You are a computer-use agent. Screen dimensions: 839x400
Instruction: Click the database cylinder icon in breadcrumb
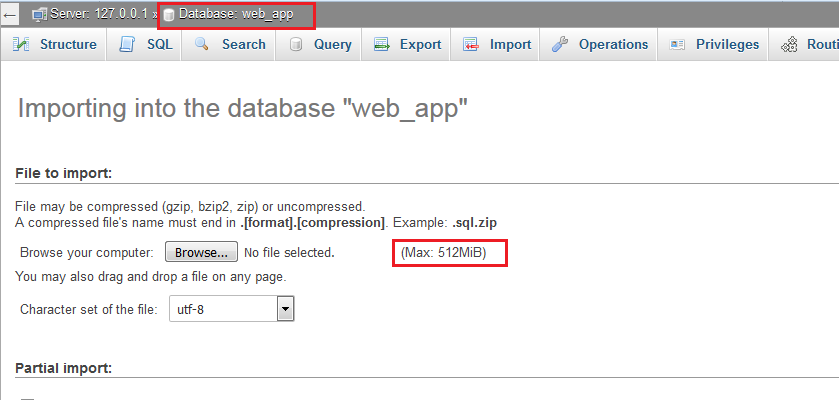click(x=169, y=16)
